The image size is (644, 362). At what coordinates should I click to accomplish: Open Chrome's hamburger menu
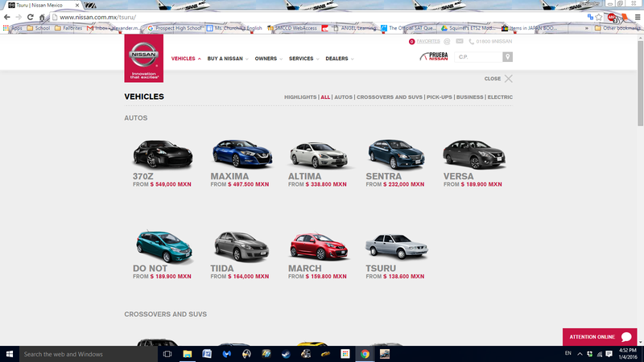click(x=638, y=17)
